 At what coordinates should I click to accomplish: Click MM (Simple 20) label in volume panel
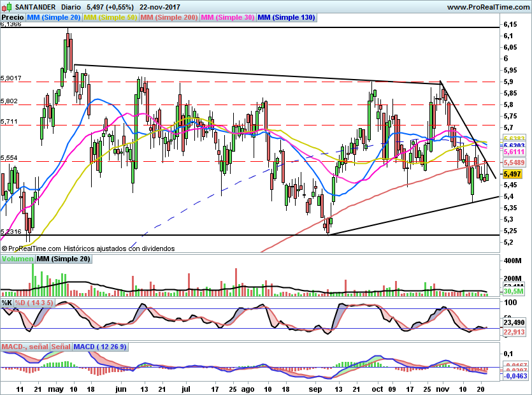tap(63, 259)
